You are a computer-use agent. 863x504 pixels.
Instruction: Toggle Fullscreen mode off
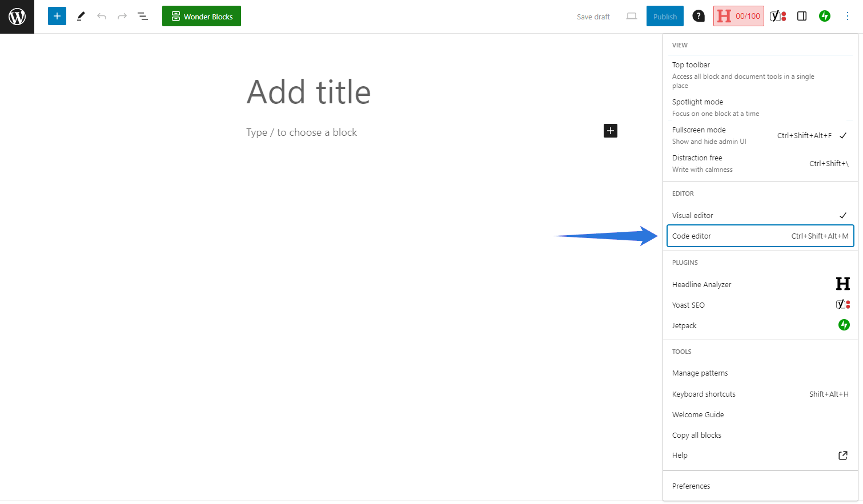pyautogui.click(x=760, y=135)
